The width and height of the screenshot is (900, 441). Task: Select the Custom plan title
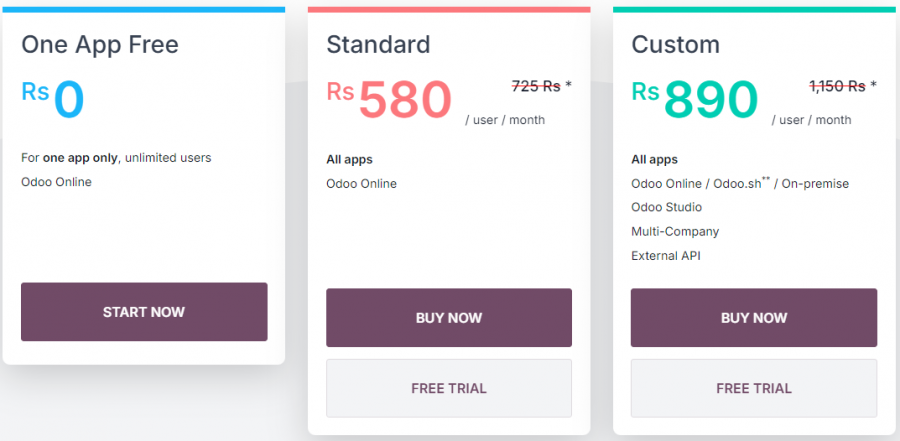(x=675, y=45)
